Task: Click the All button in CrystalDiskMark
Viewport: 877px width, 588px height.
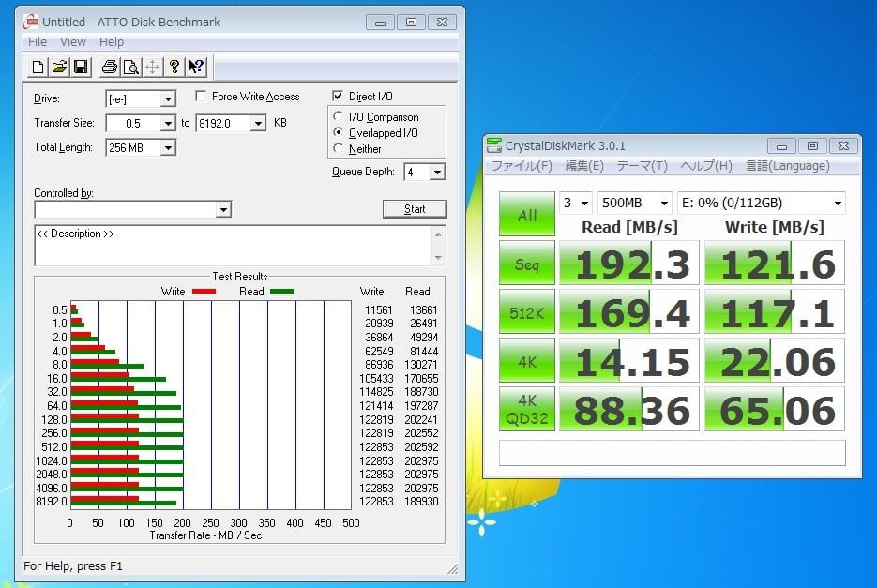Action: 527,214
